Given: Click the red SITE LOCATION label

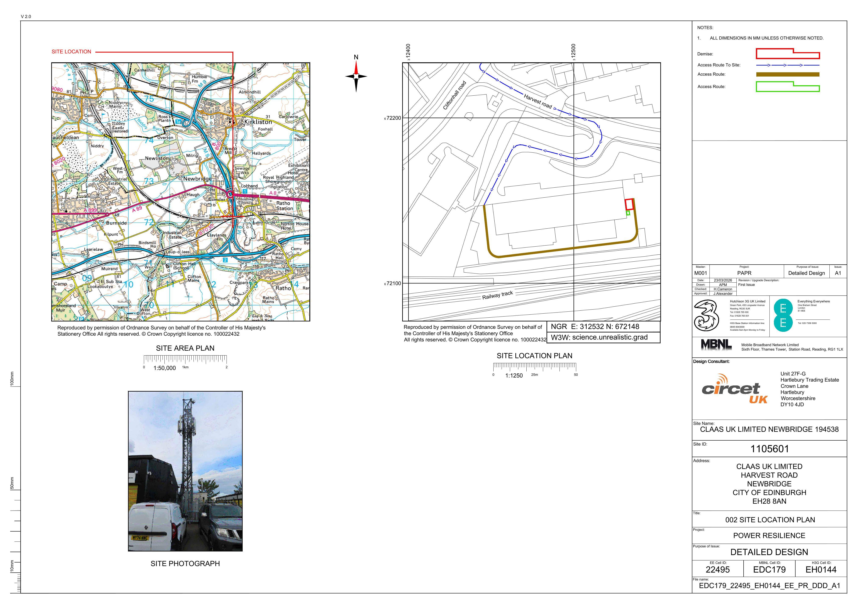Looking at the screenshot, I should tap(71, 52).
